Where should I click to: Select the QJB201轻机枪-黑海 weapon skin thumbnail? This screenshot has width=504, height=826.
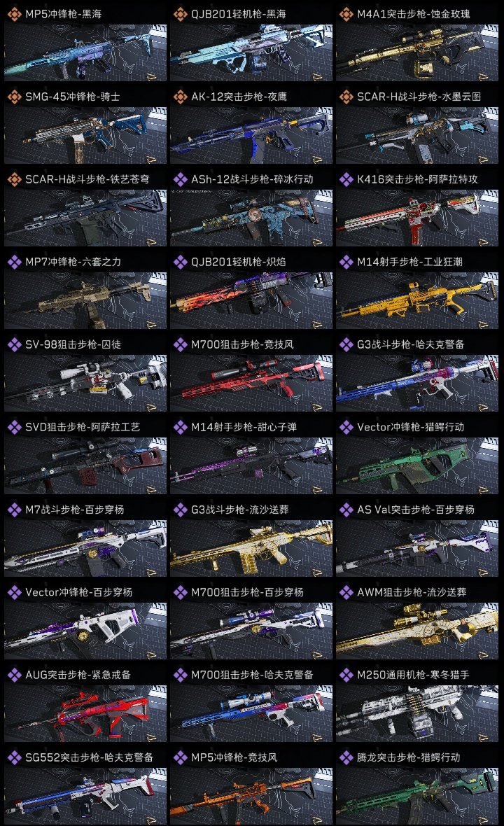pyautogui.click(x=251, y=52)
